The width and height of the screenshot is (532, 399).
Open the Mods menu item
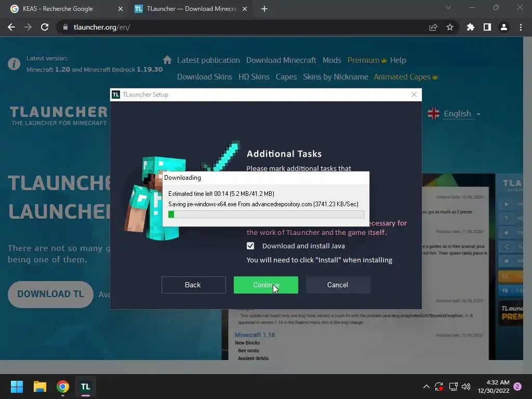coord(331,60)
